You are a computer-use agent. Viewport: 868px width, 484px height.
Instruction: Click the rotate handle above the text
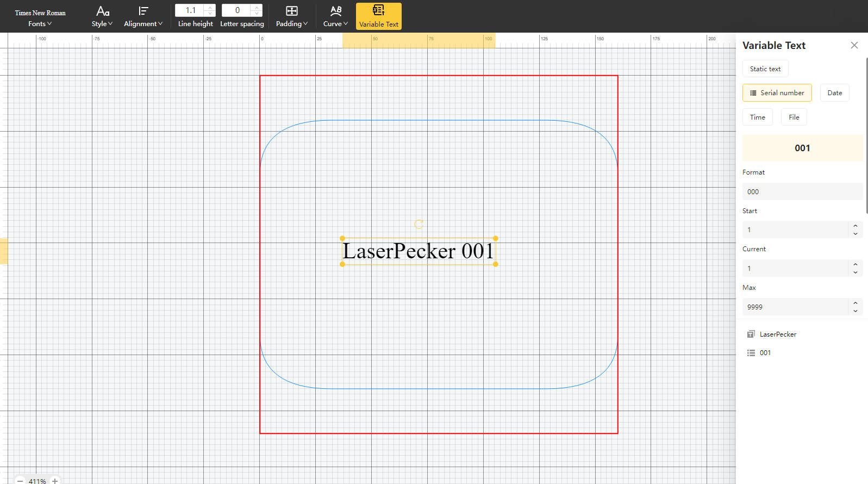419,224
